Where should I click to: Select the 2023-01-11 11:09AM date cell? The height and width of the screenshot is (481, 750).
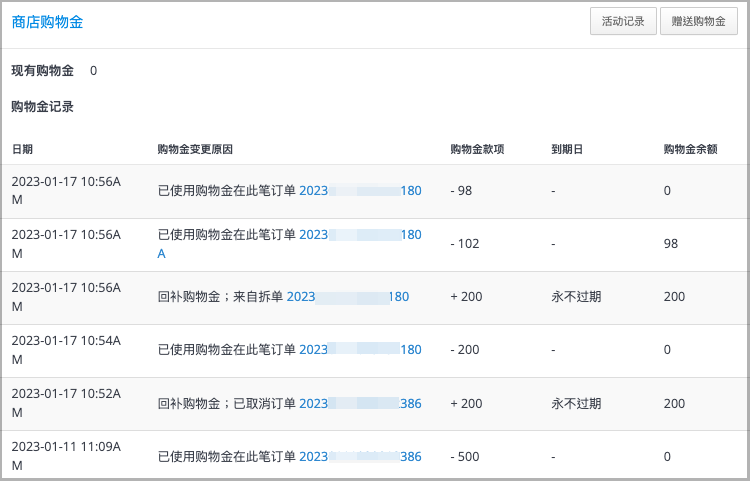pos(66,456)
